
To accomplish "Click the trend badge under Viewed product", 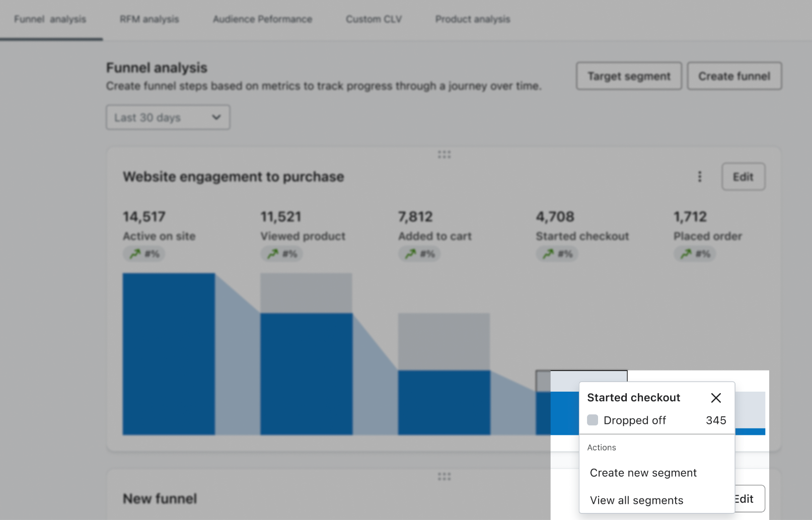I will [x=281, y=254].
